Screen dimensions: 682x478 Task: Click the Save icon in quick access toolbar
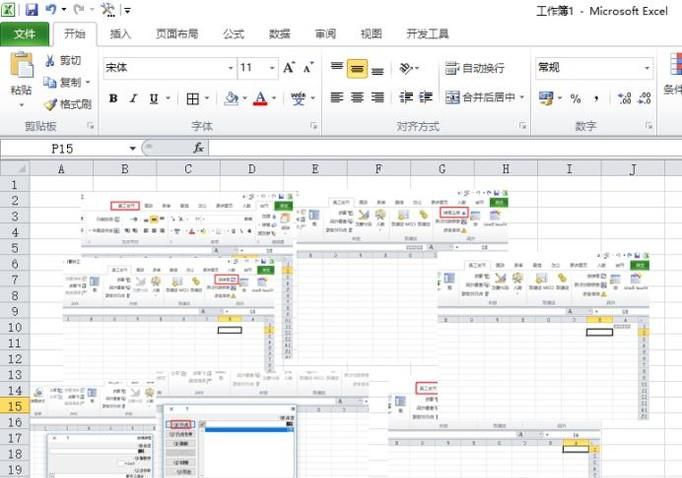point(31,10)
